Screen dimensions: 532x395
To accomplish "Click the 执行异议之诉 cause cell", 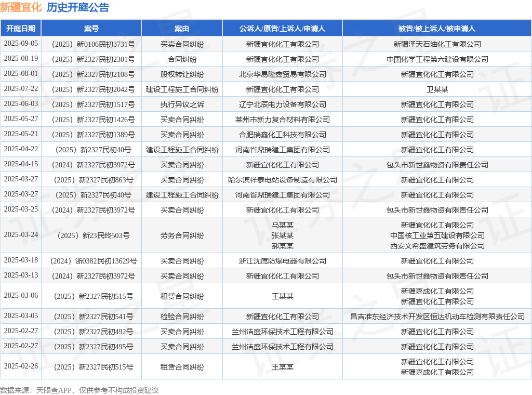I will (182, 104).
